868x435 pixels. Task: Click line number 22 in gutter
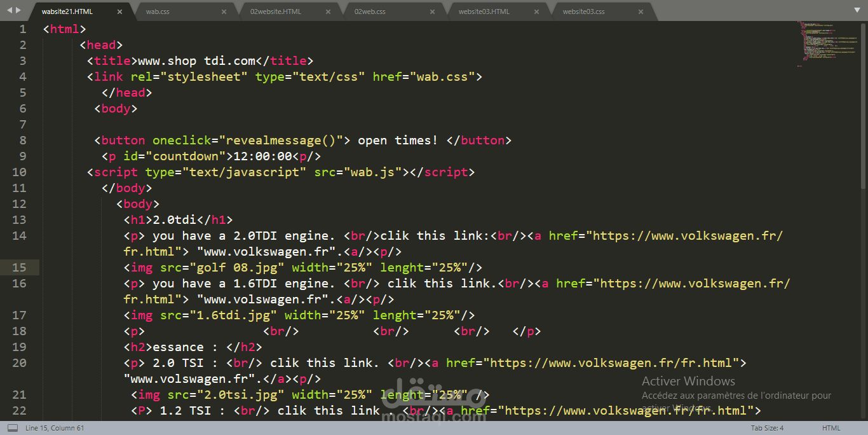[x=19, y=411]
